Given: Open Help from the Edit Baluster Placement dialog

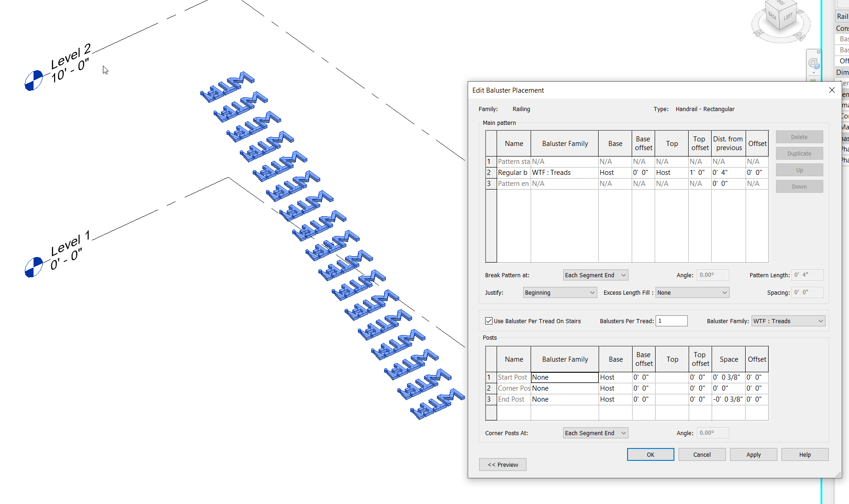Looking at the screenshot, I should (804, 454).
